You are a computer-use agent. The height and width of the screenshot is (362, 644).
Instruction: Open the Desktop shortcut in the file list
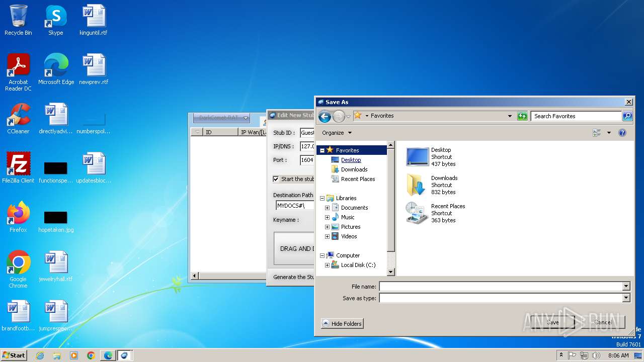(436, 157)
